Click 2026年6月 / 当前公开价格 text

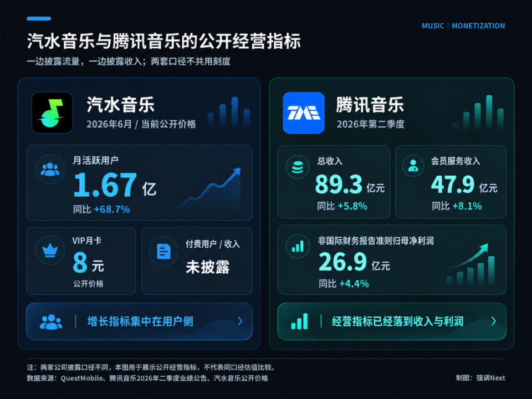(x=141, y=124)
